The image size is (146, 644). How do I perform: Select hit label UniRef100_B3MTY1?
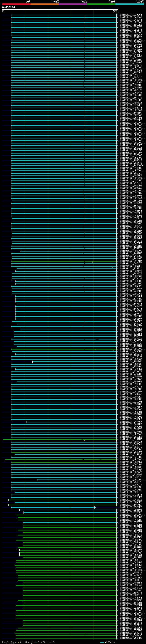131,271
